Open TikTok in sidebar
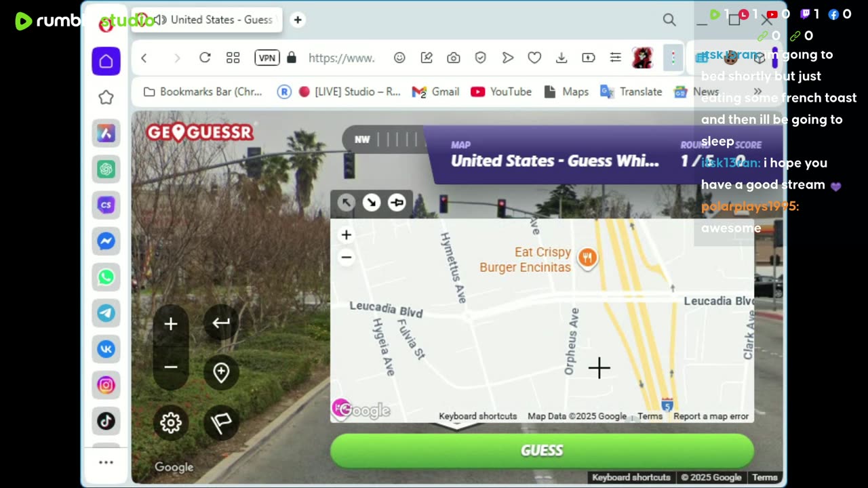 click(106, 421)
